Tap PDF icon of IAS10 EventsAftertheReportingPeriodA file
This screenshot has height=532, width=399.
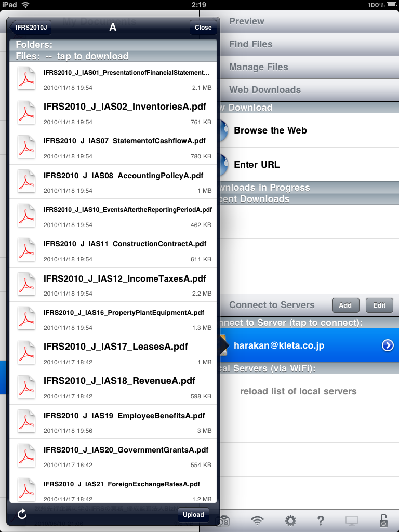[26, 216]
